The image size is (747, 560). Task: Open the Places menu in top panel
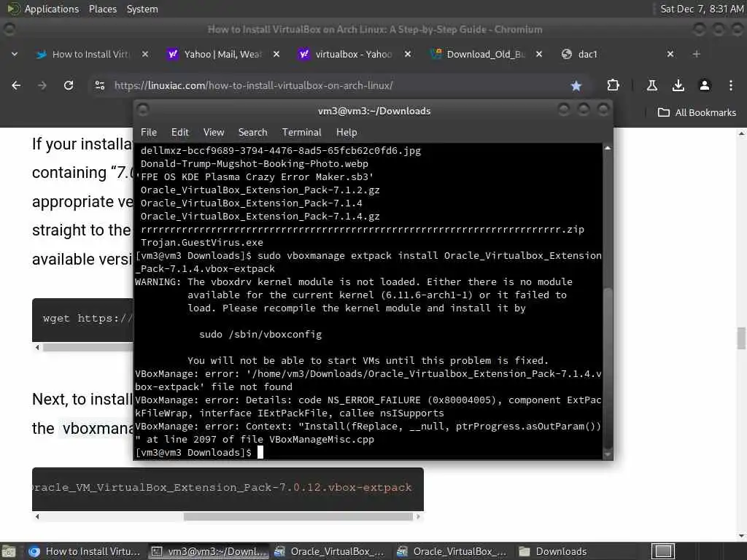click(x=102, y=9)
